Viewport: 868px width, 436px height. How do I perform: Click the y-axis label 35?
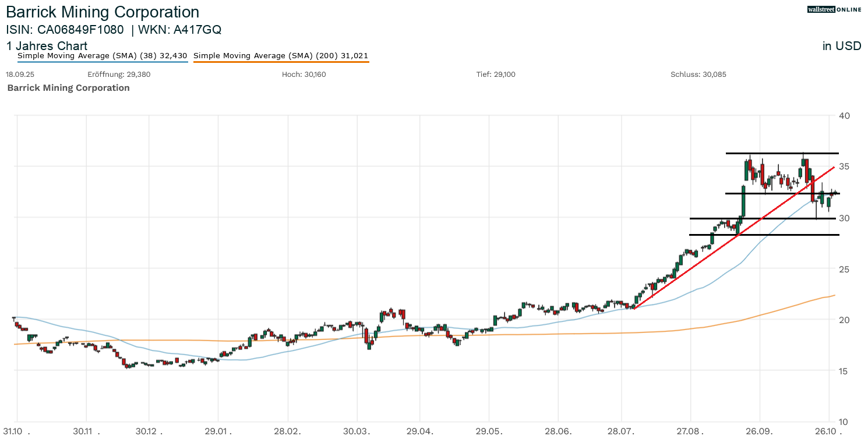844,167
